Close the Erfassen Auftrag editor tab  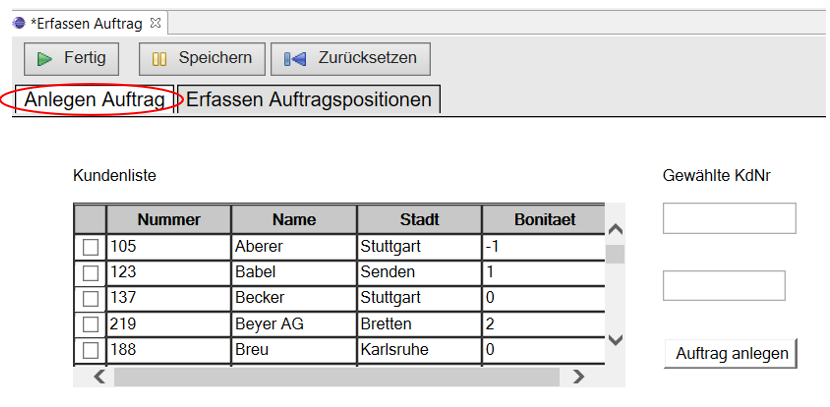(x=155, y=23)
